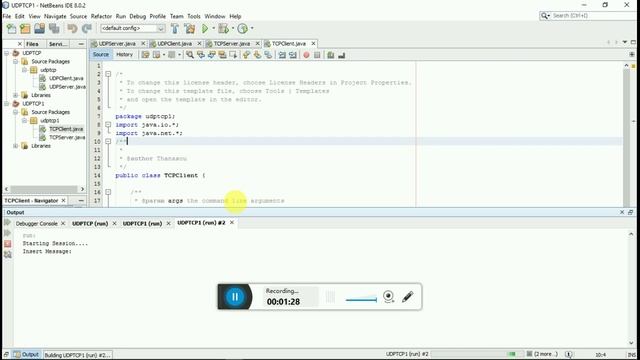Click the Build Project hammer icon

tap(175, 29)
